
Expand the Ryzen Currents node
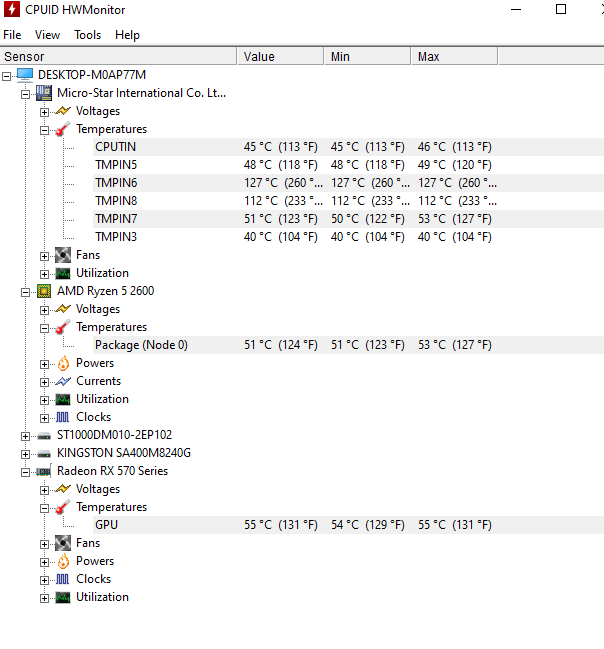pyautogui.click(x=44, y=382)
